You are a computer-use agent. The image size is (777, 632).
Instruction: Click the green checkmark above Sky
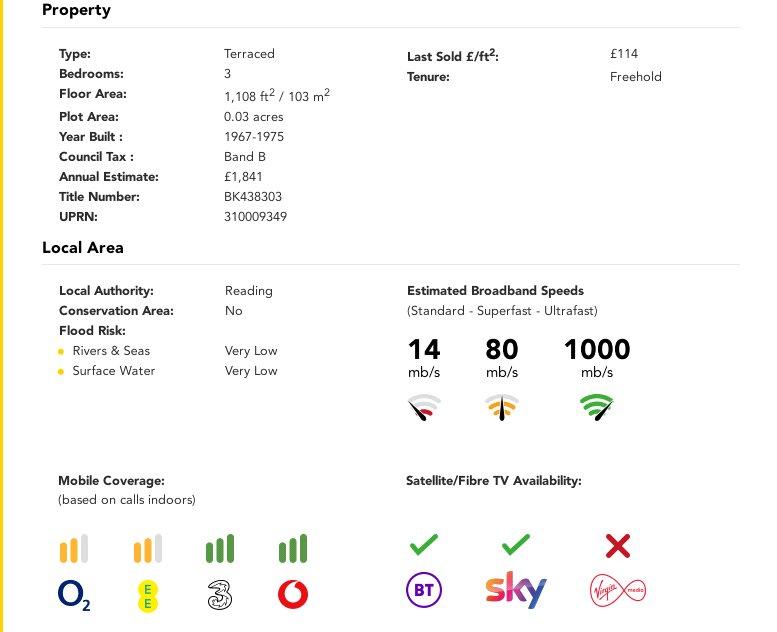[516, 544]
